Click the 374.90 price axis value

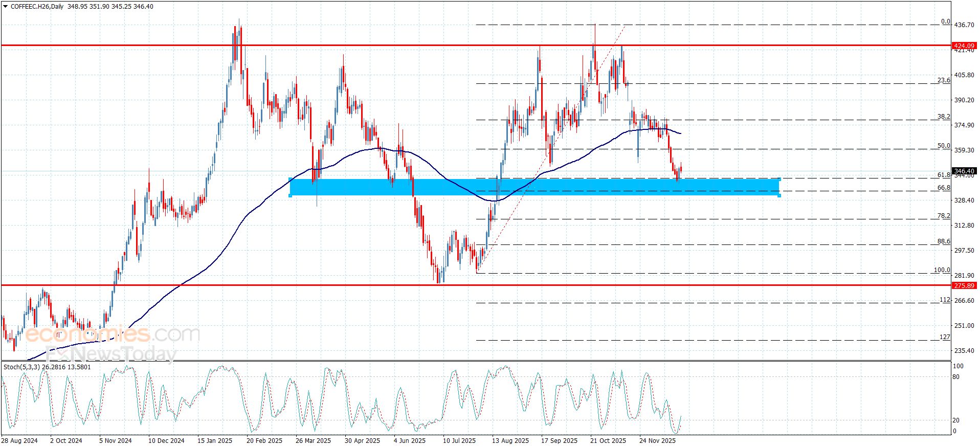(x=964, y=125)
